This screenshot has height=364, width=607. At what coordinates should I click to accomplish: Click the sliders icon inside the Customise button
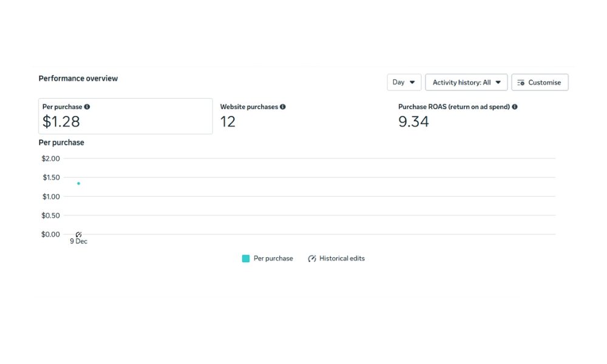(x=521, y=83)
